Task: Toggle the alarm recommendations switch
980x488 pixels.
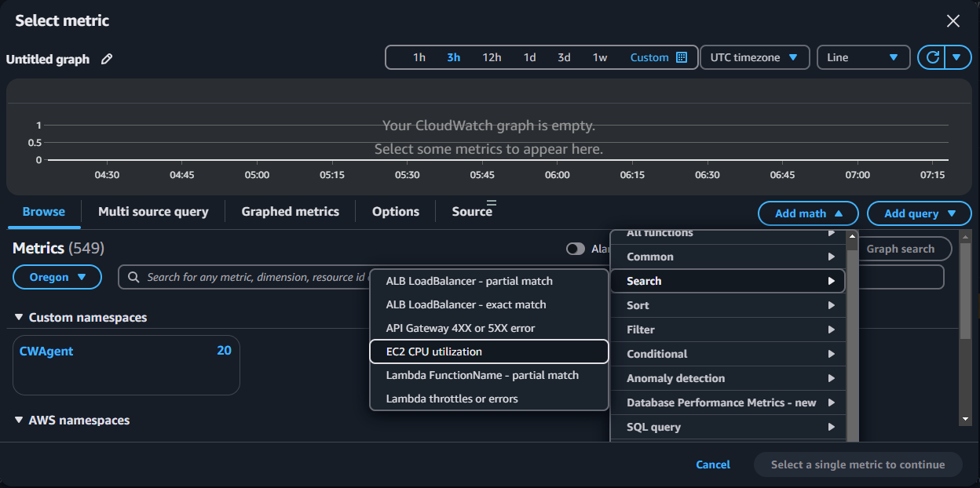Action: click(576, 249)
